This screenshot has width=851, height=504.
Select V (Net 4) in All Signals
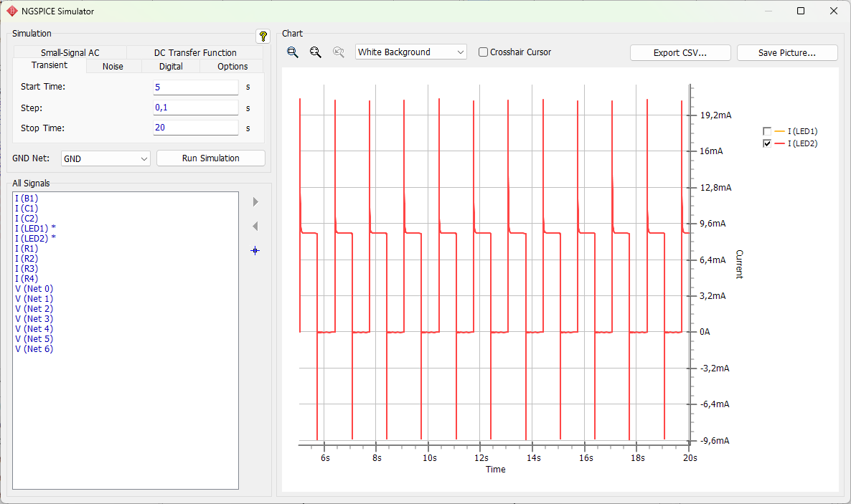[34, 329]
